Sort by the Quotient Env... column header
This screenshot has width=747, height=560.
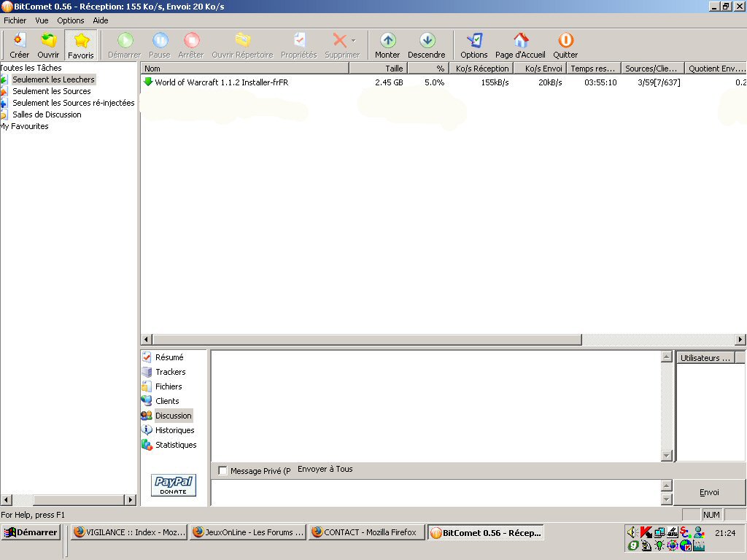pyautogui.click(x=716, y=69)
